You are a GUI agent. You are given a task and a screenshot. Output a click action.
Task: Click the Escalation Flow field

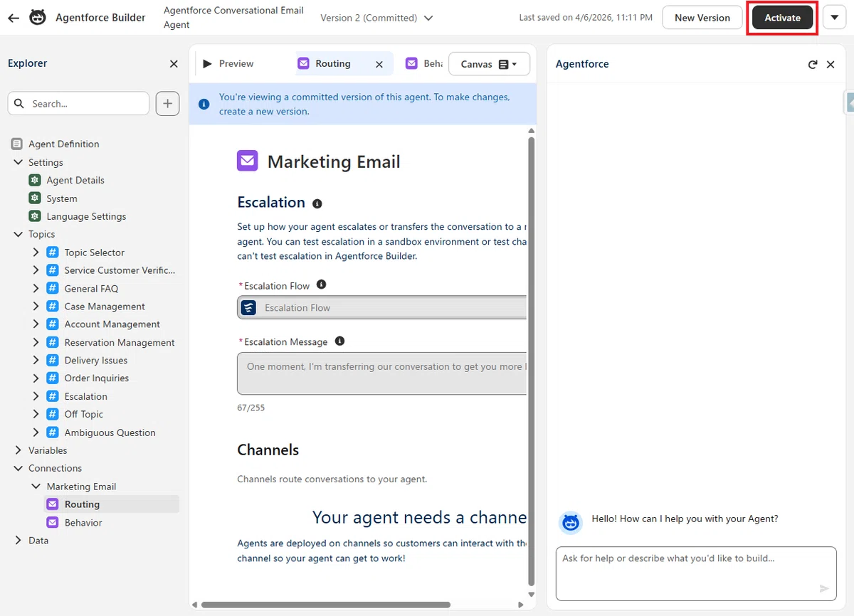click(x=381, y=308)
